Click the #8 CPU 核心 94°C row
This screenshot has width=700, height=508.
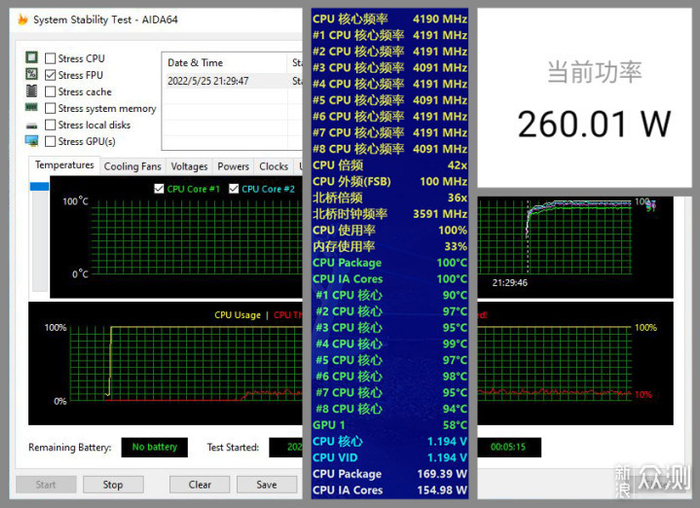pyautogui.click(x=390, y=409)
